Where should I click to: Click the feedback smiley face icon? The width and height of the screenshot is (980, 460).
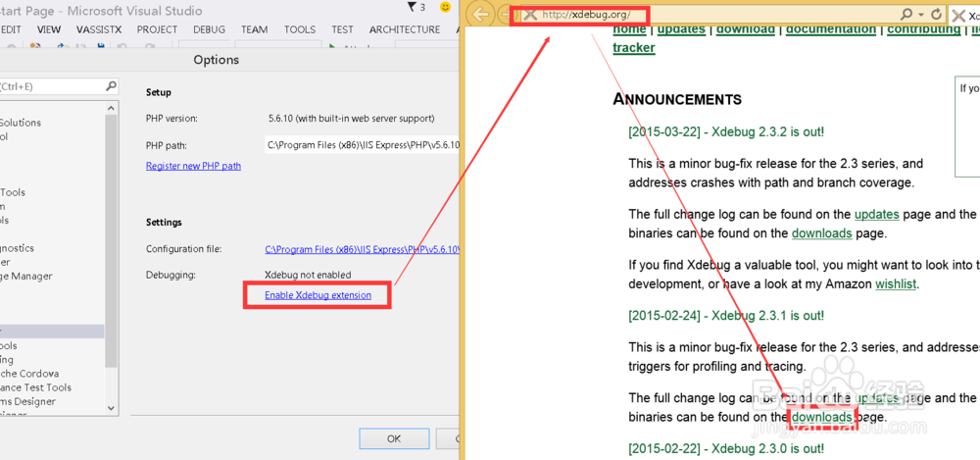(x=444, y=7)
